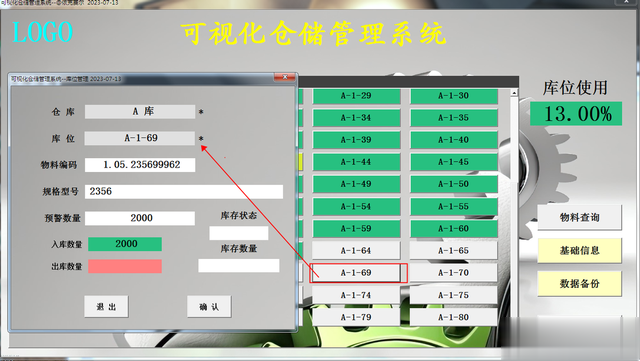Click the 仓库 field showing A 库
The height and width of the screenshot is (361, 640).
pos(140,111)
